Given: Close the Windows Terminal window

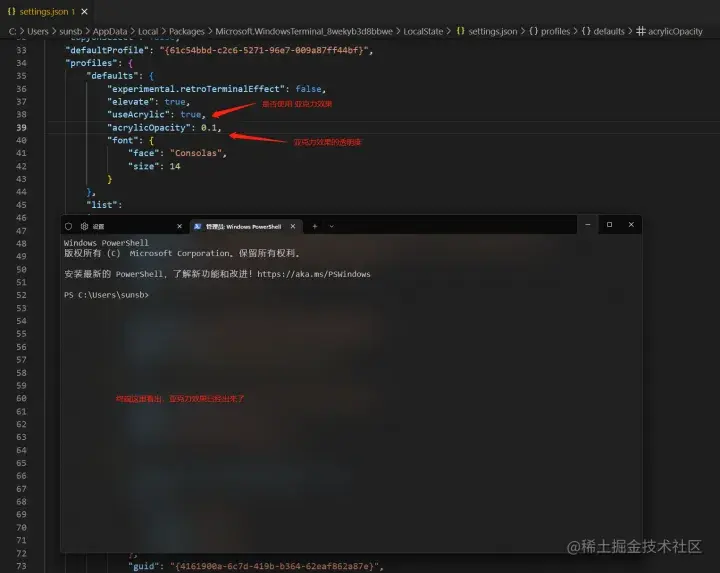Looking at the screenshot, I should tap(631, 225).
